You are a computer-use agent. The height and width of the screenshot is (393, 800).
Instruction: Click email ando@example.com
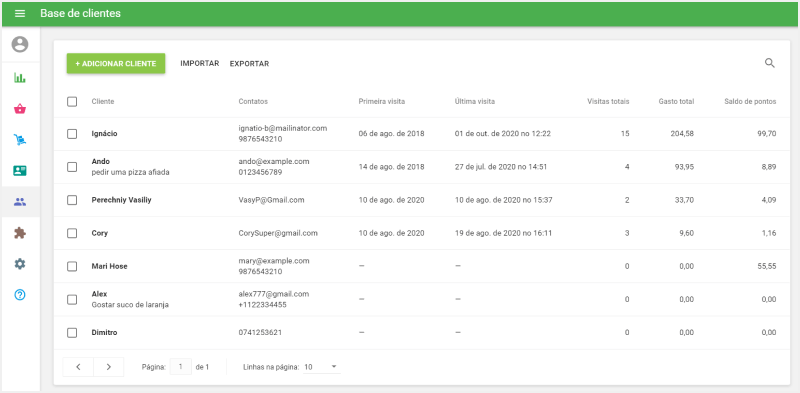click(x=274, y=161)
